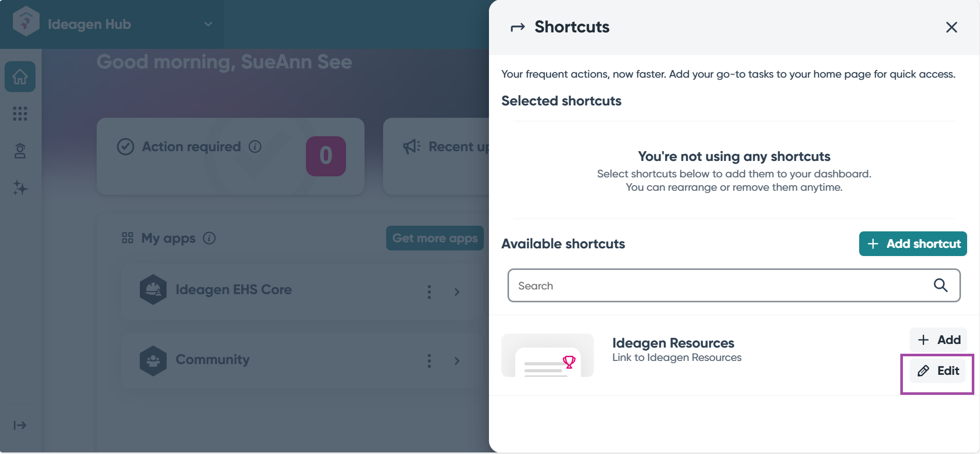Open Ideagen EHS Core options menu
The width and height of the screenshot is (980, 454).
tap(429, 292)
